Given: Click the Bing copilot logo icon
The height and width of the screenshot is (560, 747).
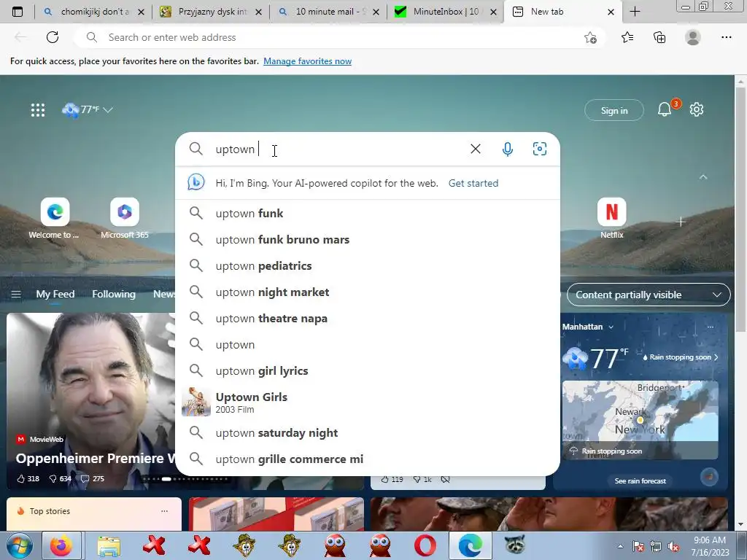Looking at the screenshot, I should 196,182.
